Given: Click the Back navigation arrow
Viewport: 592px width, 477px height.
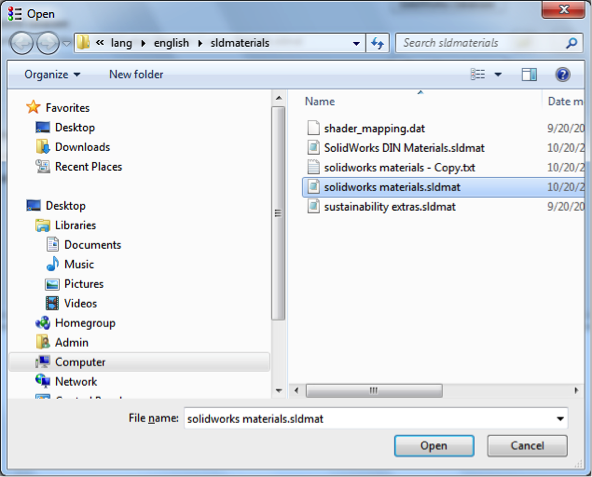Looking at the screenshot, I should [x=22, y=43].
